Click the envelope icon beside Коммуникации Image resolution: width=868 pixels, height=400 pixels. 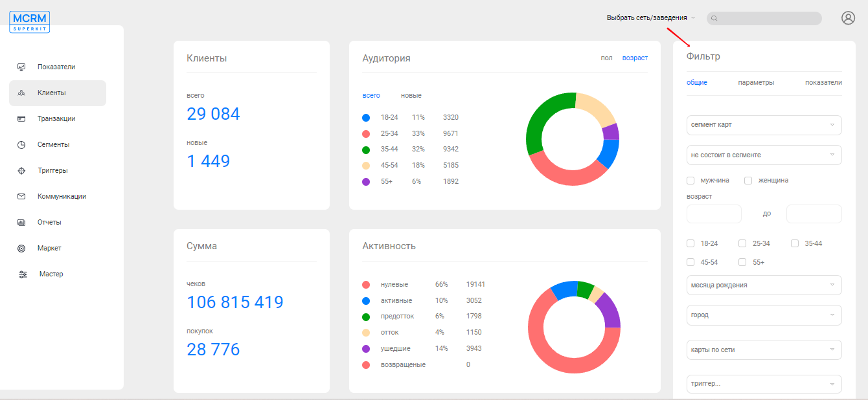click(21, 196)
